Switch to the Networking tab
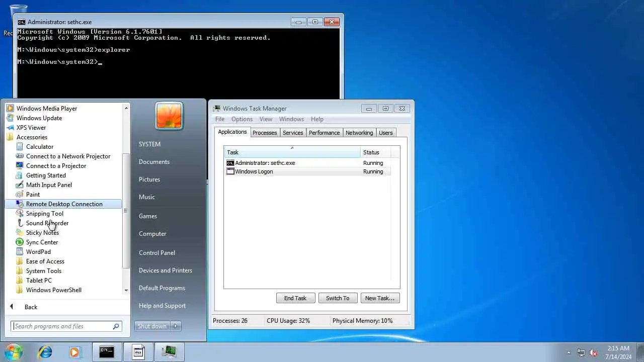 pyautogui.click(x=359, y=133)
